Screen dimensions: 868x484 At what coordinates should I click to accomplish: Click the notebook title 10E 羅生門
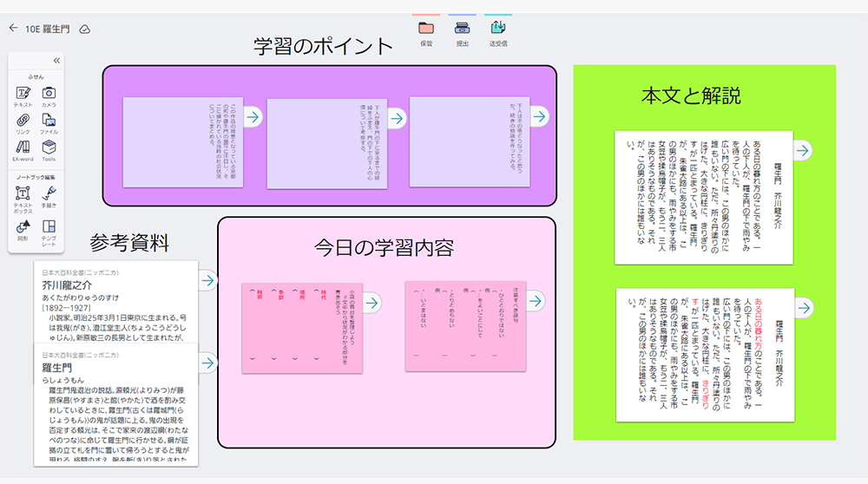[x=48, y=29]
